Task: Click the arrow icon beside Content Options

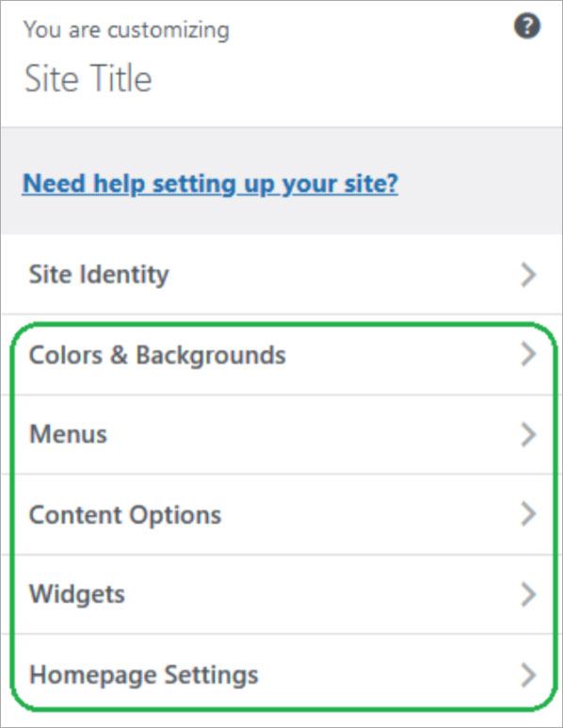Action: [528, 514]
